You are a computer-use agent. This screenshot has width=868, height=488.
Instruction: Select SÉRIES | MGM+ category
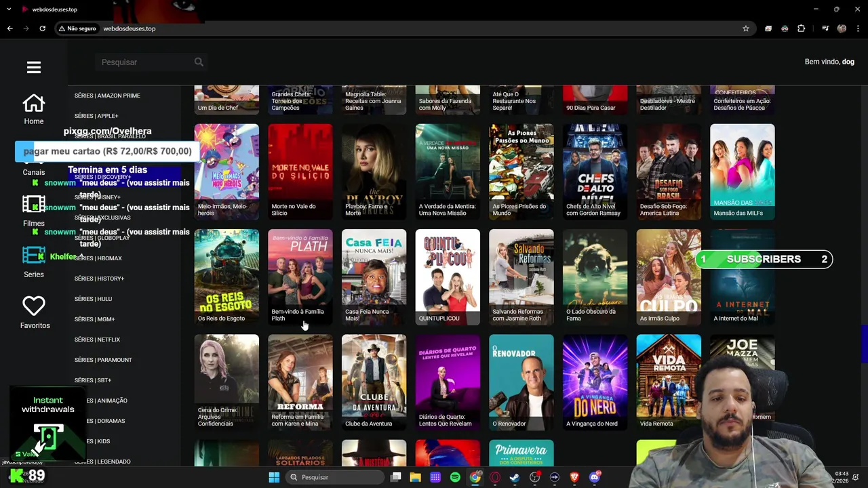[x=94, y=319]
